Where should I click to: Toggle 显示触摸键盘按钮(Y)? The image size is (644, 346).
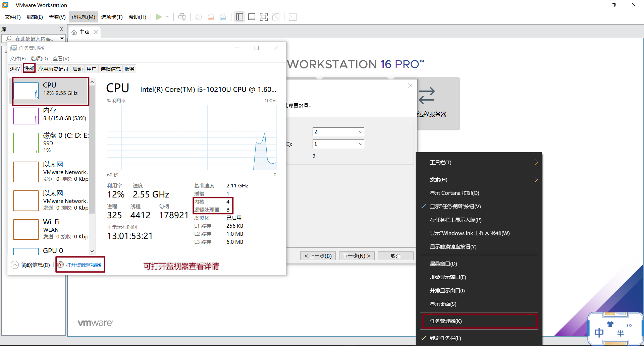[479, 246]
